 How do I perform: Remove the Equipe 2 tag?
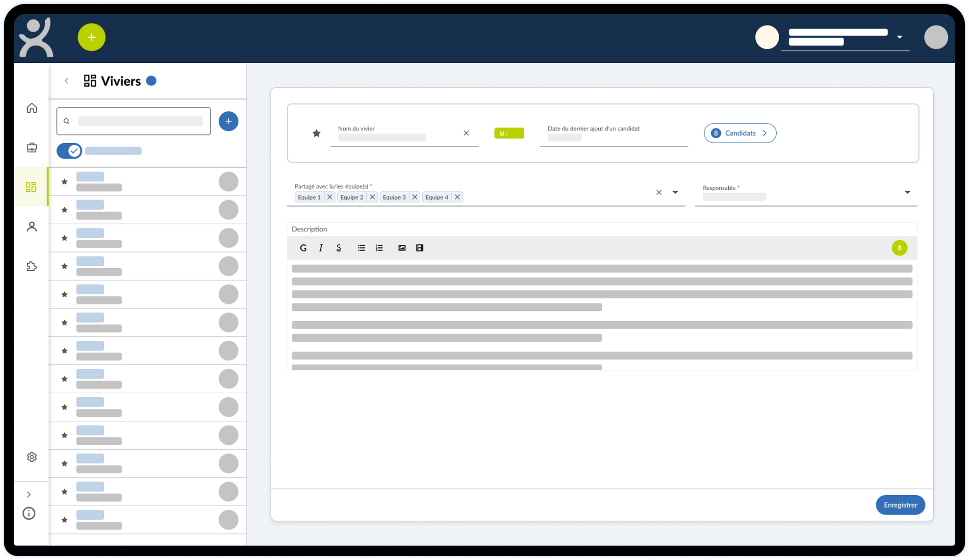372,197
